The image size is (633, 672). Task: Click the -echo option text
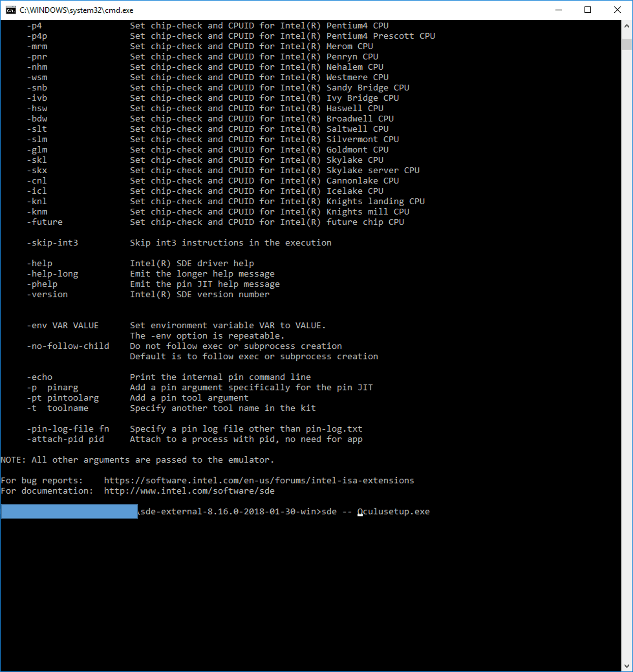point(39,377)
